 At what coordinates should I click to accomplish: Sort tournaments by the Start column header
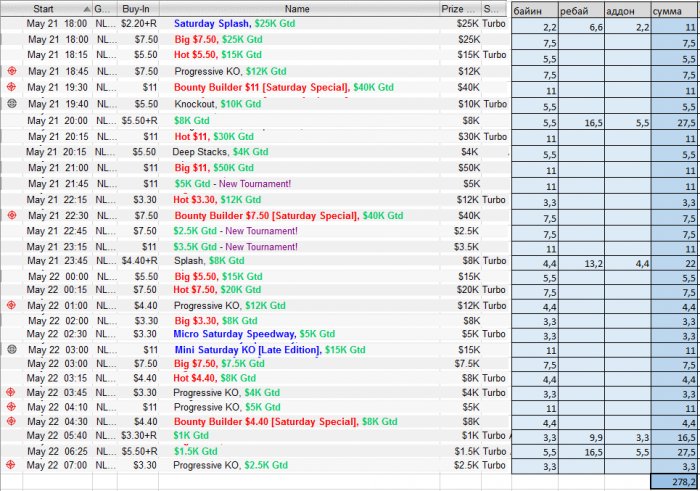[44, 7]
